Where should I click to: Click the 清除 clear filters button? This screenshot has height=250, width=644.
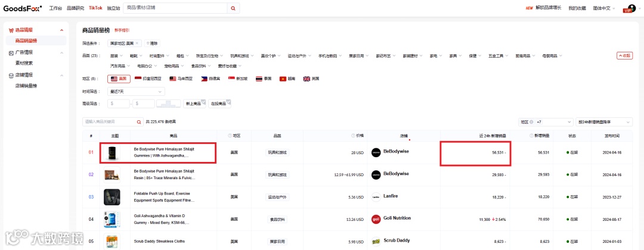coord(152,43)
